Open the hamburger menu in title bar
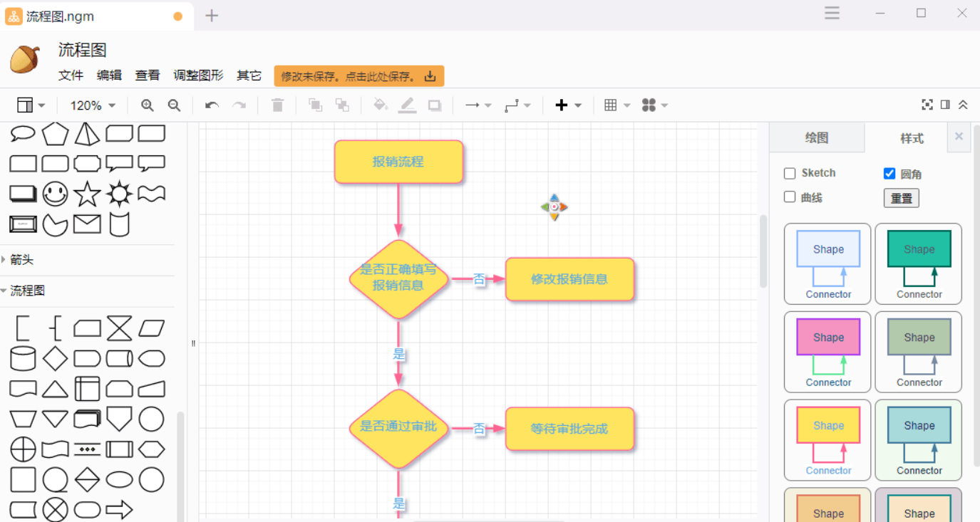Screen dimensions: 980x522 832,13
